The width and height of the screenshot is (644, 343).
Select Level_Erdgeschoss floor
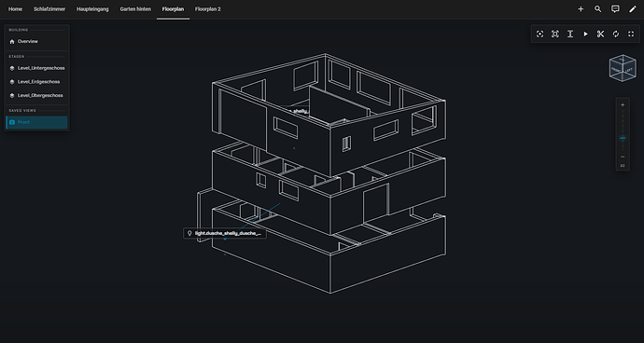pyautogui.click(x=36, y=82)
